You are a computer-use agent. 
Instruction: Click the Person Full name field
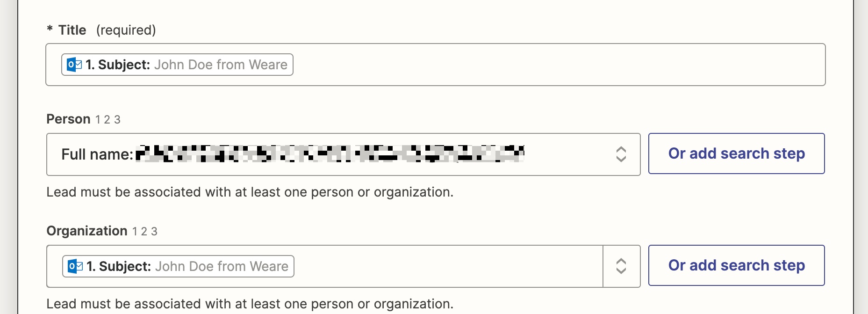344,154
